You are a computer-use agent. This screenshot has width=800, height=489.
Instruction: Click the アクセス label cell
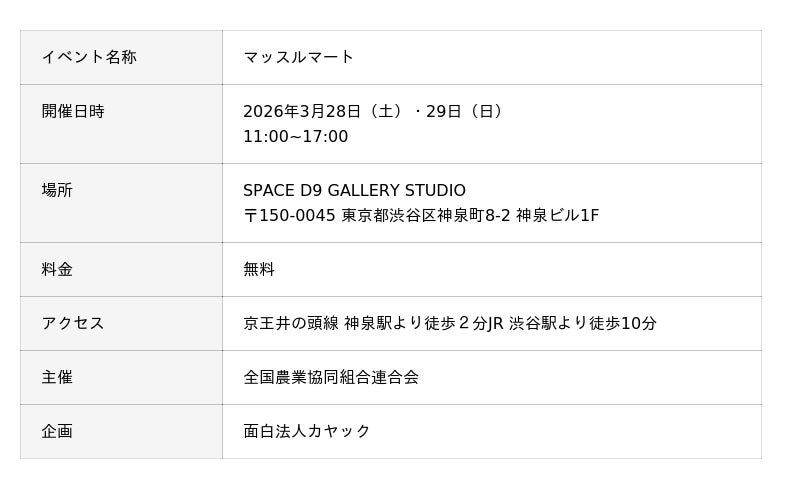click(73, 323)
